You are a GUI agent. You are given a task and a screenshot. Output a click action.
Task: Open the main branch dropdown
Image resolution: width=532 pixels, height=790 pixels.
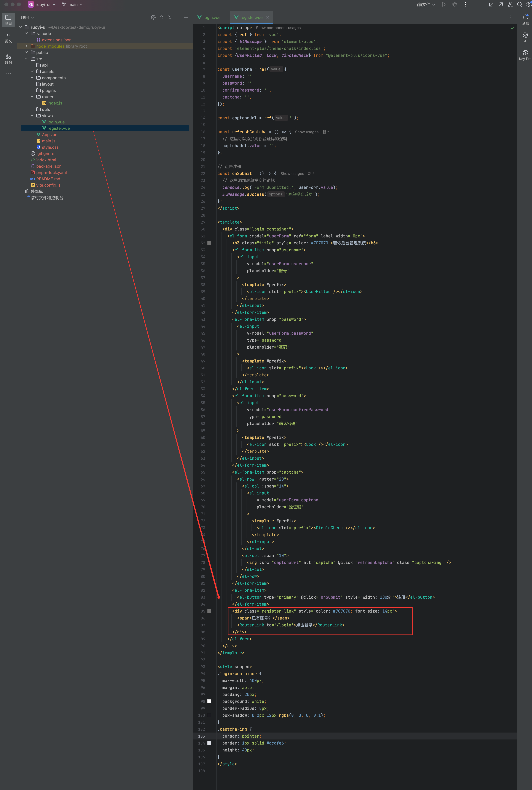(x=72, y=4)
